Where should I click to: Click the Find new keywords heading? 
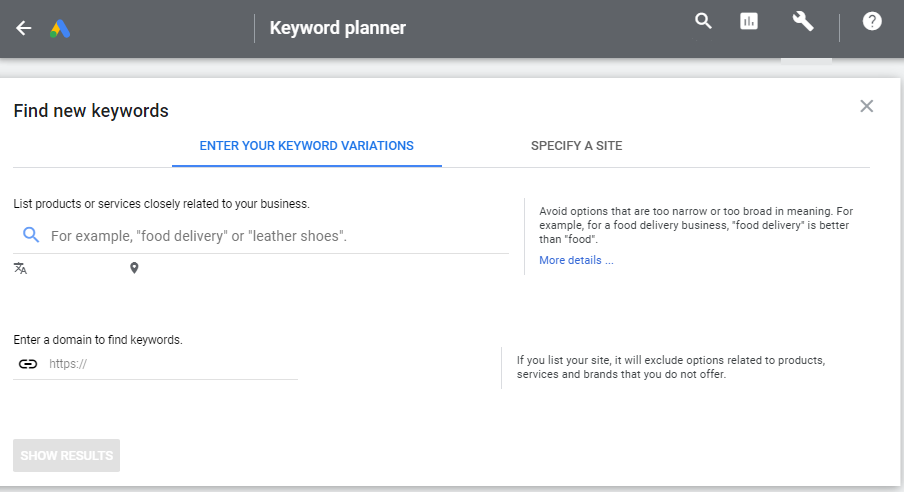click(91, 111)
